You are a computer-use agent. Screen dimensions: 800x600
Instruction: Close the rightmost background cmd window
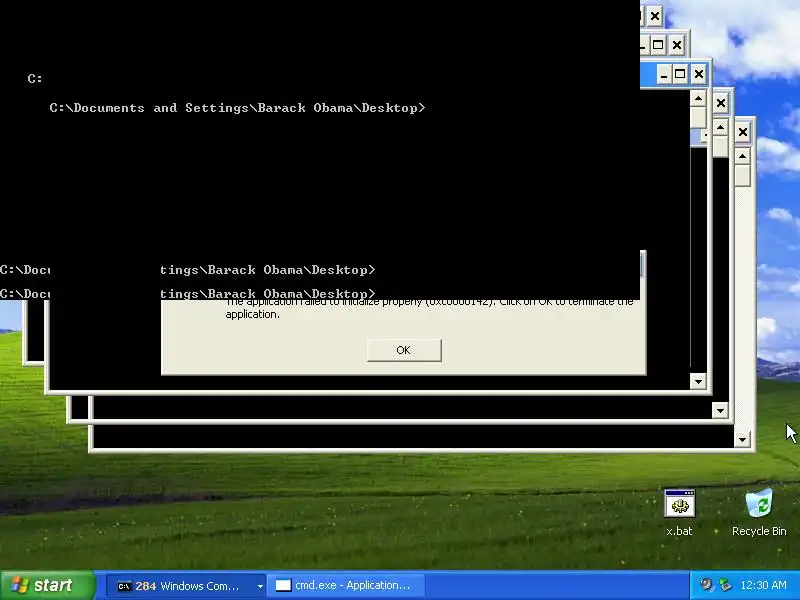[742, 133]
